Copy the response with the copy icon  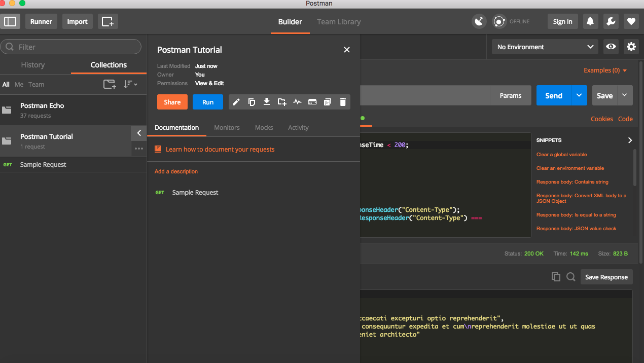pos(556,277)
